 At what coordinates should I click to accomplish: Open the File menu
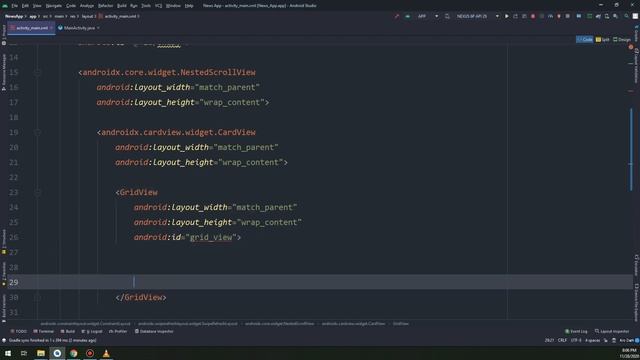(15, 6)
